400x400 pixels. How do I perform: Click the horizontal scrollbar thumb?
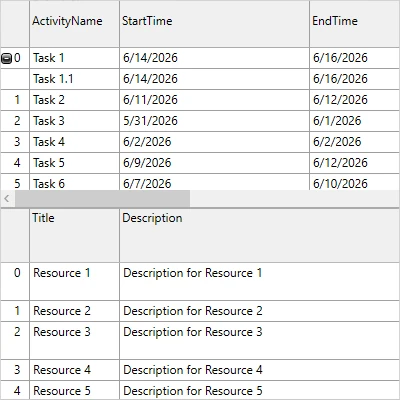coord(102,199)
